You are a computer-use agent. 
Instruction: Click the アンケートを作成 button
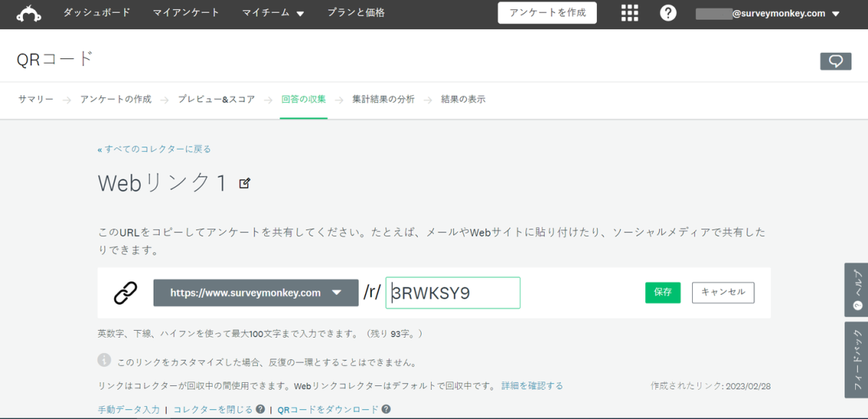tap(547, 13)
